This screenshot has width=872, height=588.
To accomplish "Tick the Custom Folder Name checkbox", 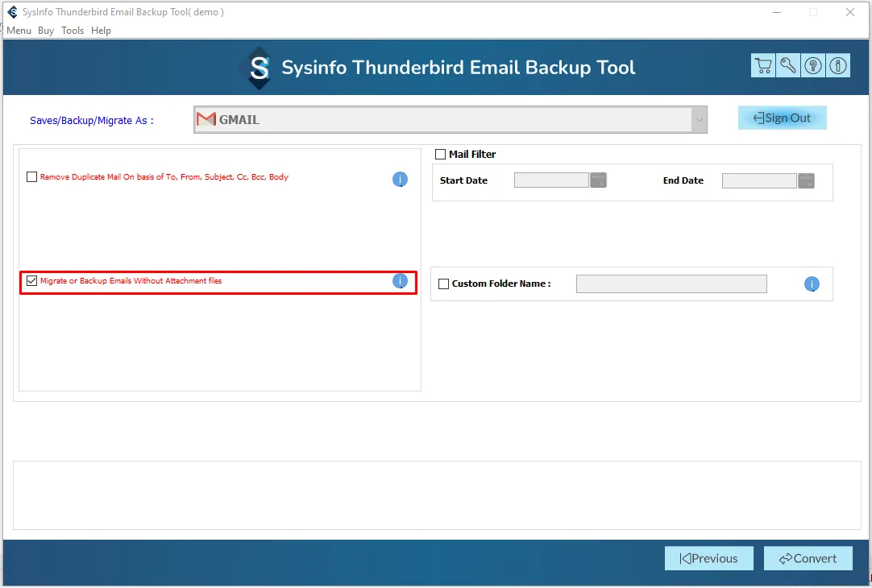I will point(444,284).
